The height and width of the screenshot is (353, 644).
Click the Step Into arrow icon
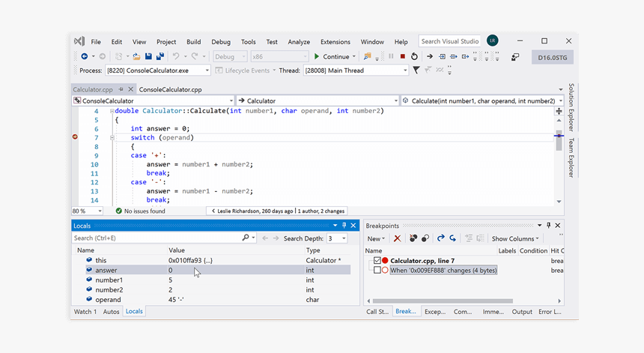[442, 56]
